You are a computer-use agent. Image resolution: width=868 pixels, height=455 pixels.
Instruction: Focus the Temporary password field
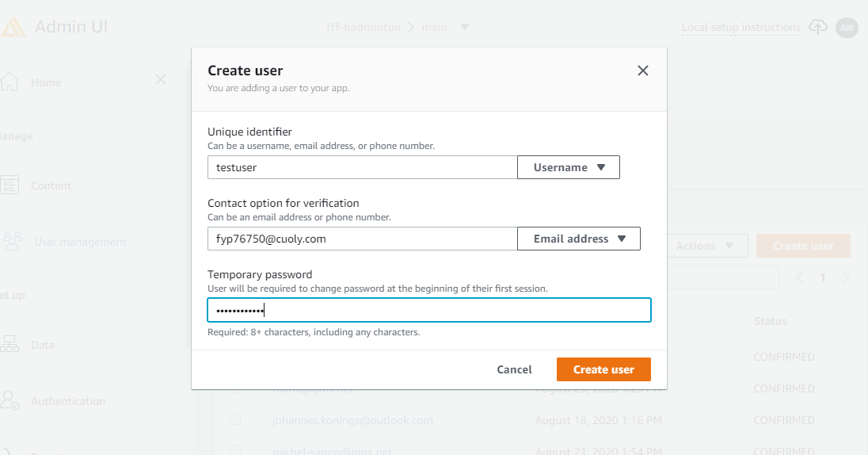coord(429,310)
